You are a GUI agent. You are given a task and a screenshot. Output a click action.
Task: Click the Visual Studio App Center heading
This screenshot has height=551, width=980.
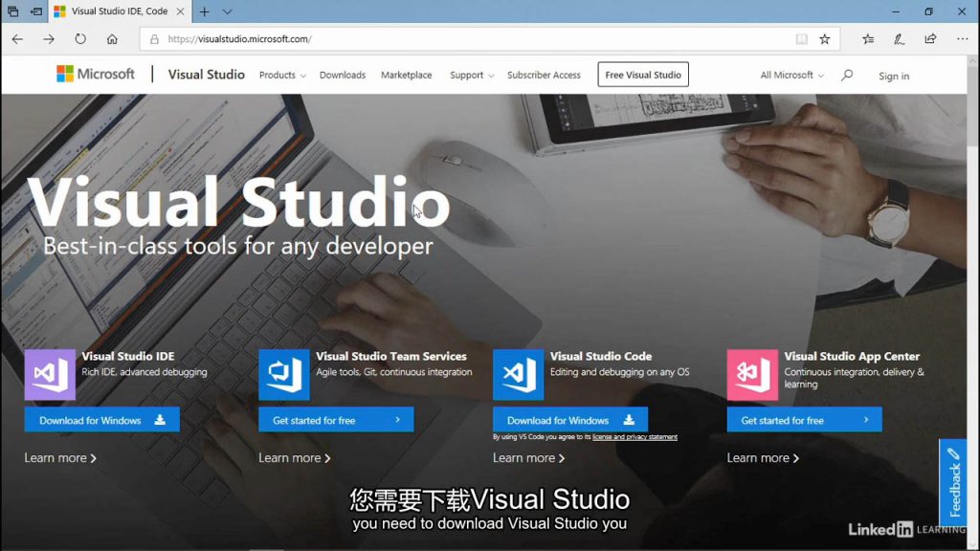(x=852, y=356)
